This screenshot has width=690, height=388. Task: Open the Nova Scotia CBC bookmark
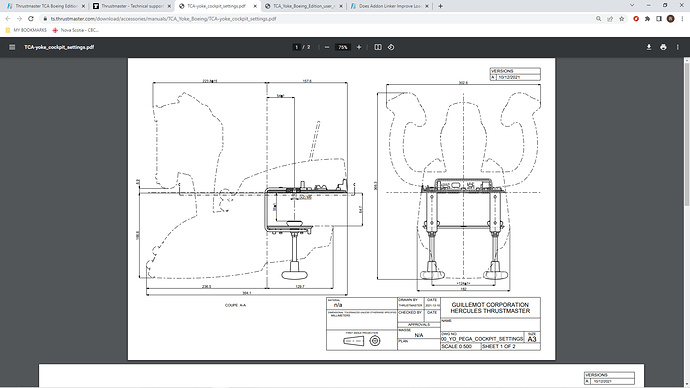click(x=75, y=30)
